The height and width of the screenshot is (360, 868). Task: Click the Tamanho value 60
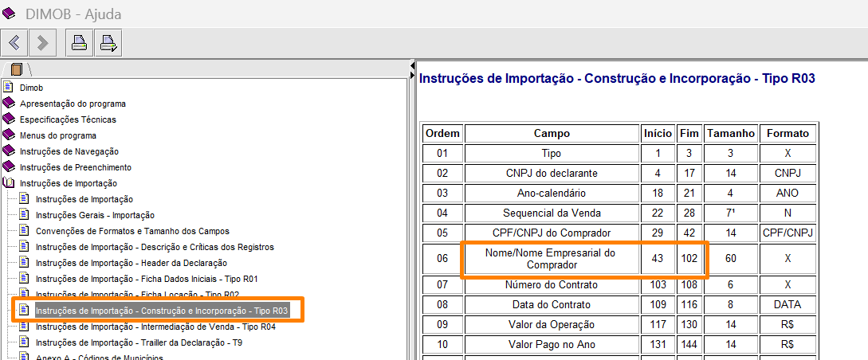tap(731, 259)
